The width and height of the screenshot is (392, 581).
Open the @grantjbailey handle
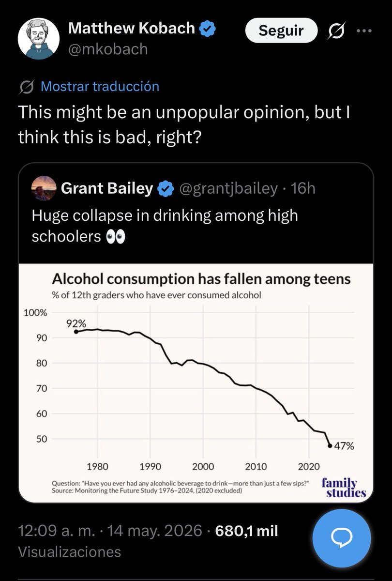click(x=228, y=188)
